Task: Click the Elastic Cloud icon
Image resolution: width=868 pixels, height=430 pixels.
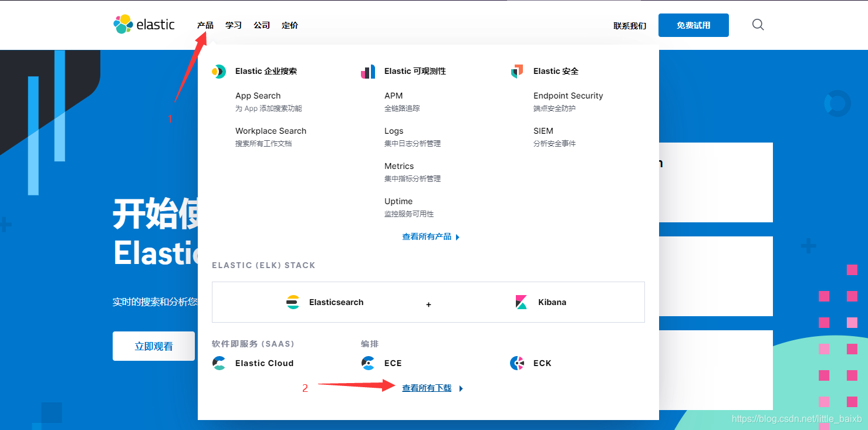Action: point(219,363)
